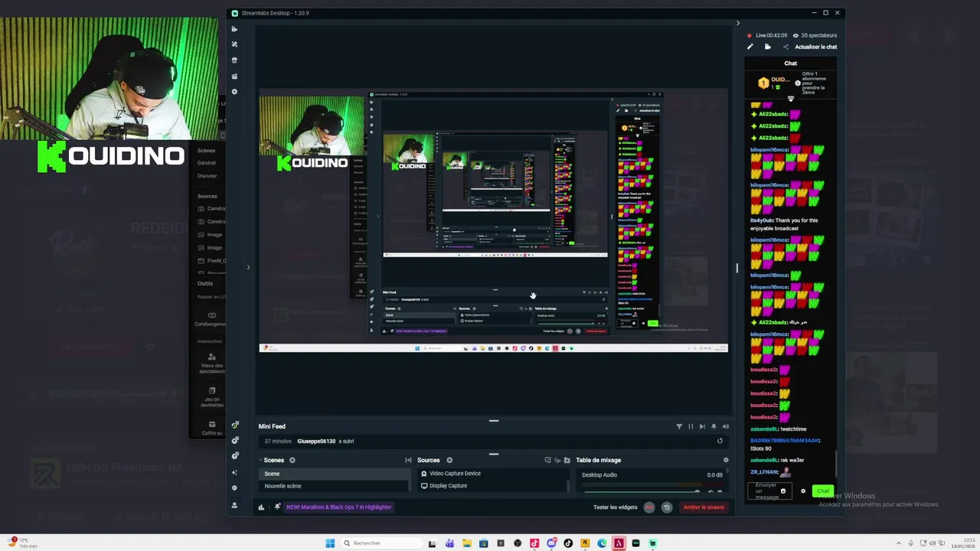The image size is (980, 551).
Task: Select the Scene entry in Scenes list
Action: (x=335, y=474)
